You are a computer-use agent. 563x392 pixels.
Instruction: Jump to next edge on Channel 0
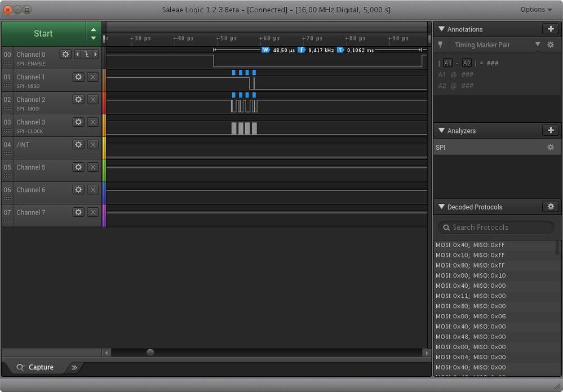click(95, 55)
